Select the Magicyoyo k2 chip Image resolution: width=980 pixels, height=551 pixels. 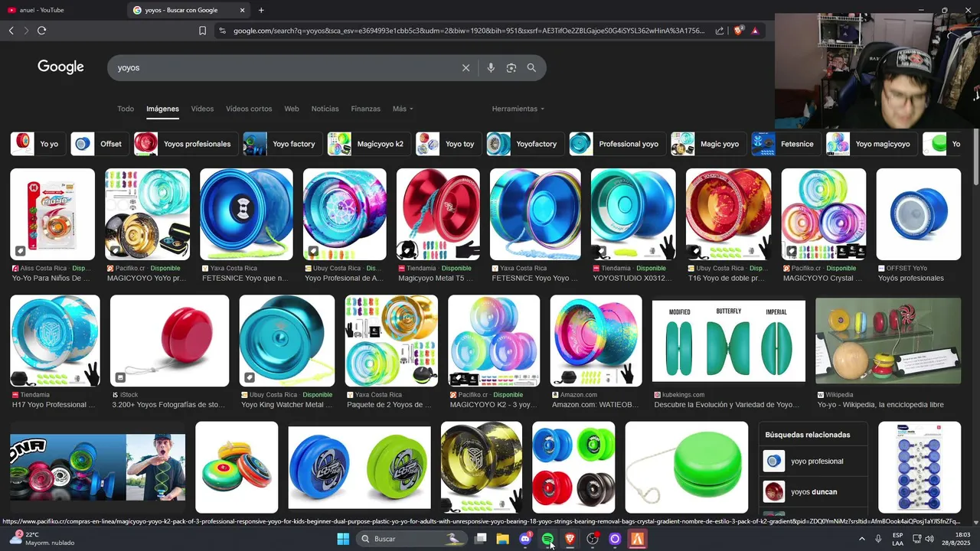point(368,144)
